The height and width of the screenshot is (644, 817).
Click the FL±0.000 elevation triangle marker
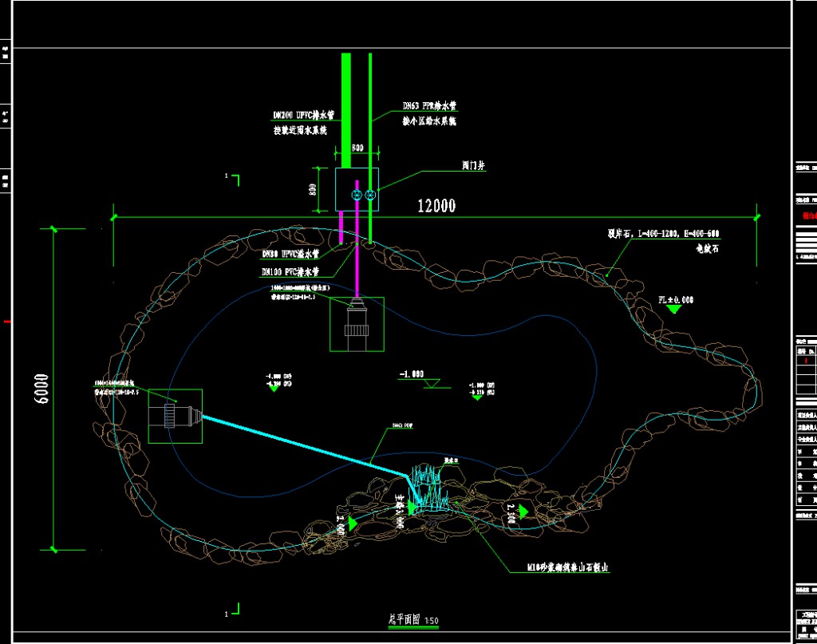674,309
